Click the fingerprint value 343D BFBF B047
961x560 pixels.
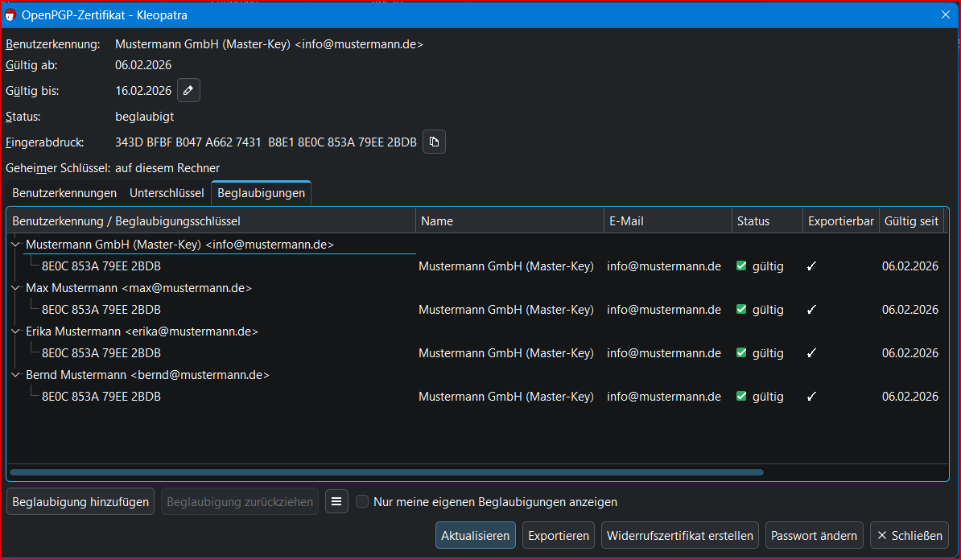266,142
